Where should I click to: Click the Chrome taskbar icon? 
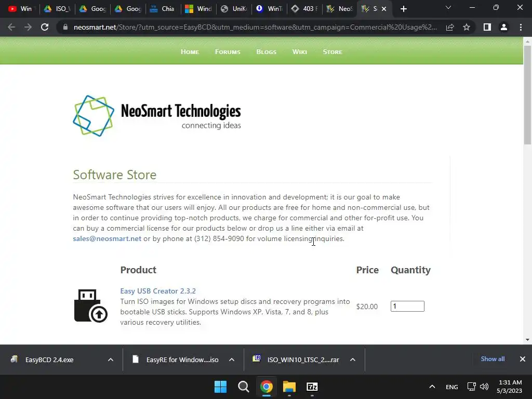(x=267, y=387)
